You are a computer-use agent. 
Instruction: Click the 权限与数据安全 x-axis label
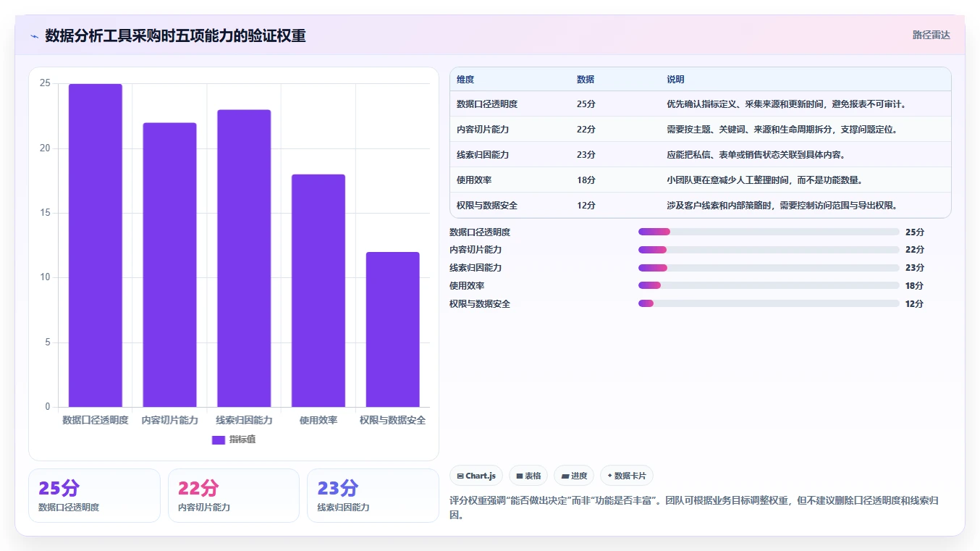tap(392, 420)
